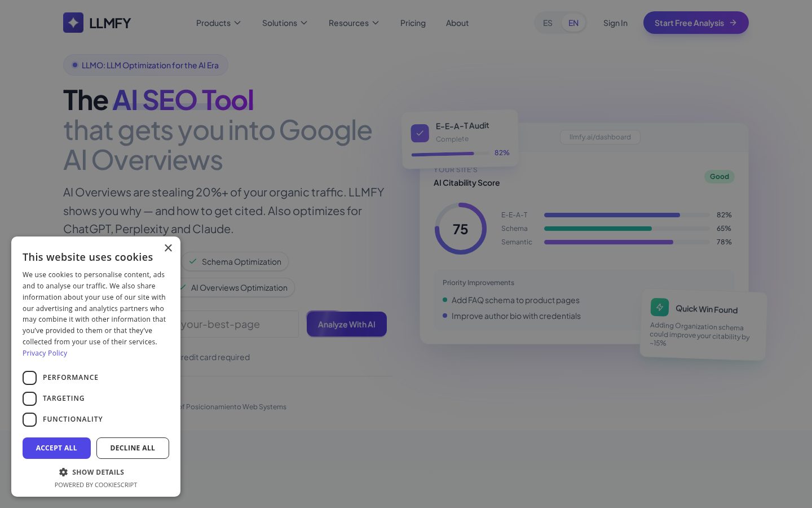Click the Sign In link

point(615,23)
